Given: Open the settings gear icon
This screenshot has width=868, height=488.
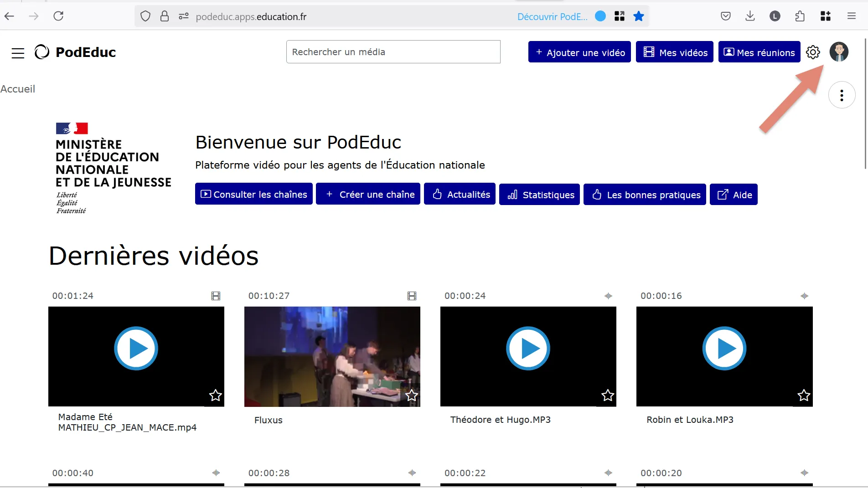Looking at the screenshot, I should [813, 52].
